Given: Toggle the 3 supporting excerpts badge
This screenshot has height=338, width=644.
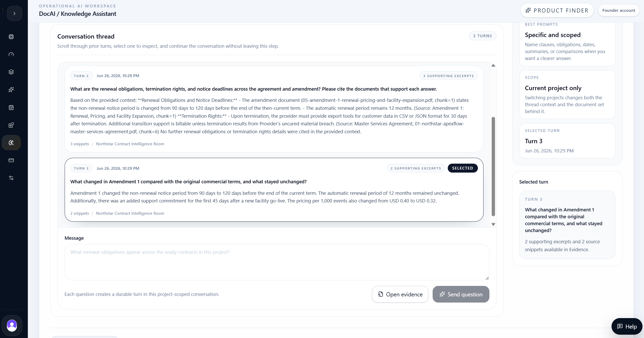Looking at the screenshot, I should (x=448, y=76).
